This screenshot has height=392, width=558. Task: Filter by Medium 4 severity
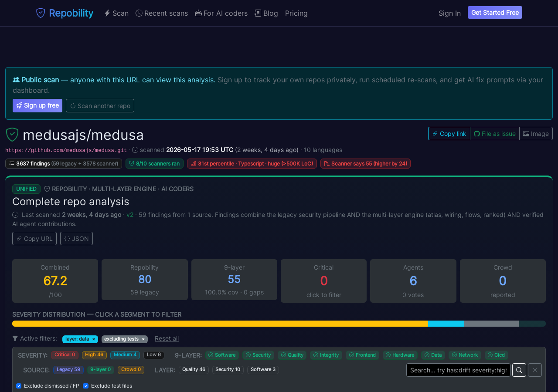tap(125, 355)
